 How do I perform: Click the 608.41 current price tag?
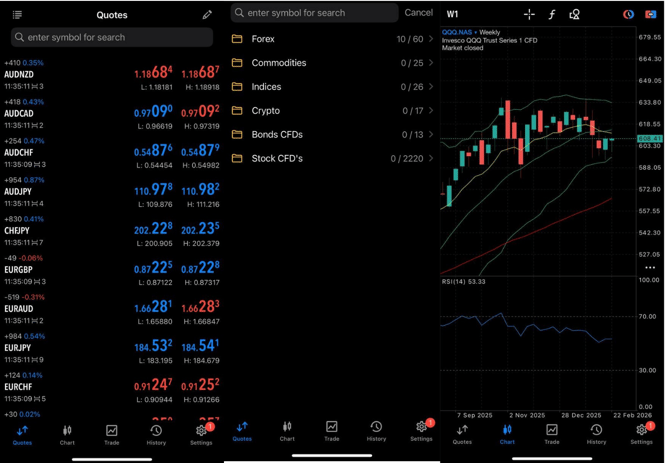coord(650,138)
